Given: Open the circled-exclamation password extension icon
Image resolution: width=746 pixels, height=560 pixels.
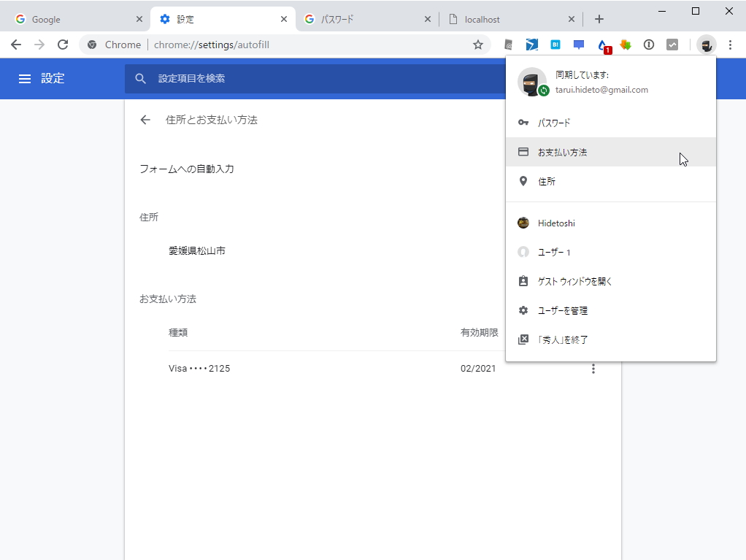Looking at the screenshot, I should click(x=649, y=45).
